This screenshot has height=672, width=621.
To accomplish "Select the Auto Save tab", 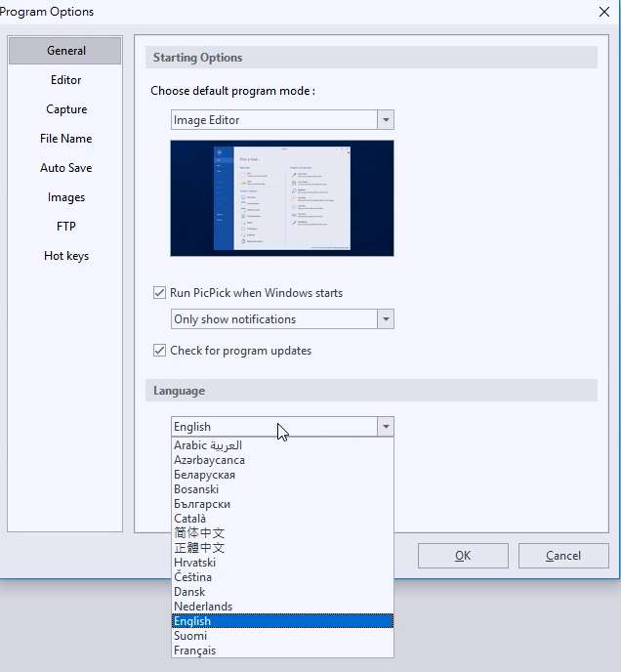I will (66, 168).
